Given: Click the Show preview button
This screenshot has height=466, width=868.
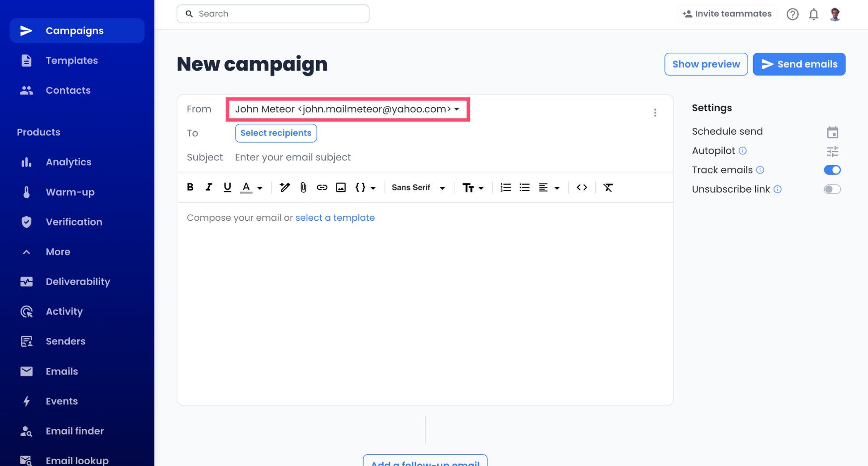Looking at the screenshot, I should pos(706,64).
